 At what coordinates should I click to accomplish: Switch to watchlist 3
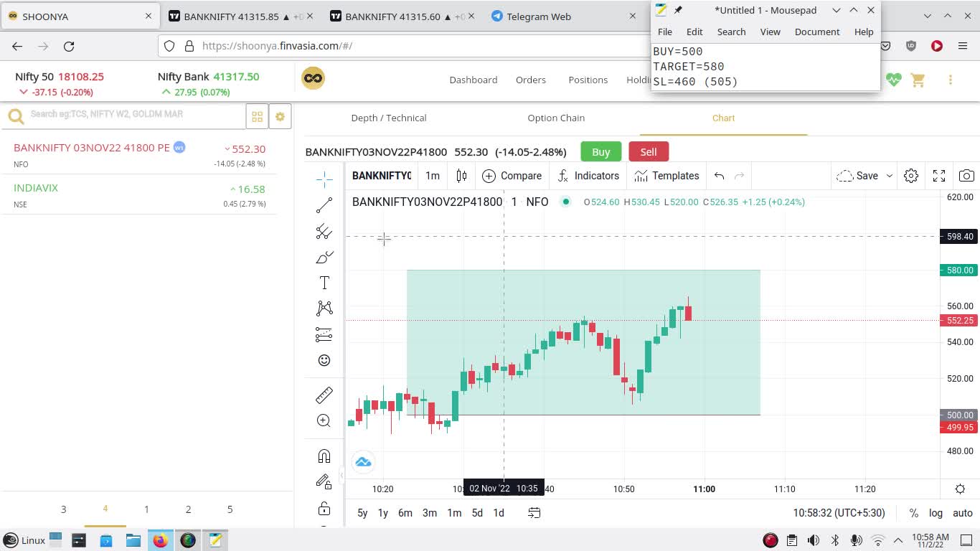tap(63, 509)
